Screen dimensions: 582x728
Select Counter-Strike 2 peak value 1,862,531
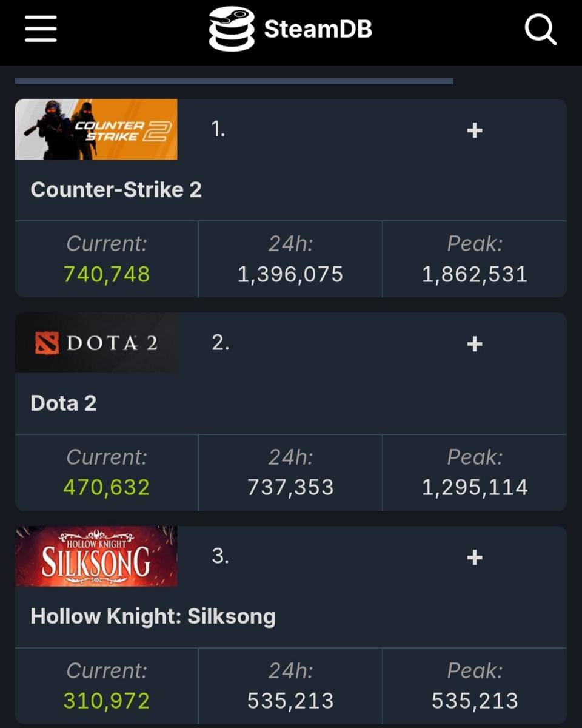pos(475,274)
